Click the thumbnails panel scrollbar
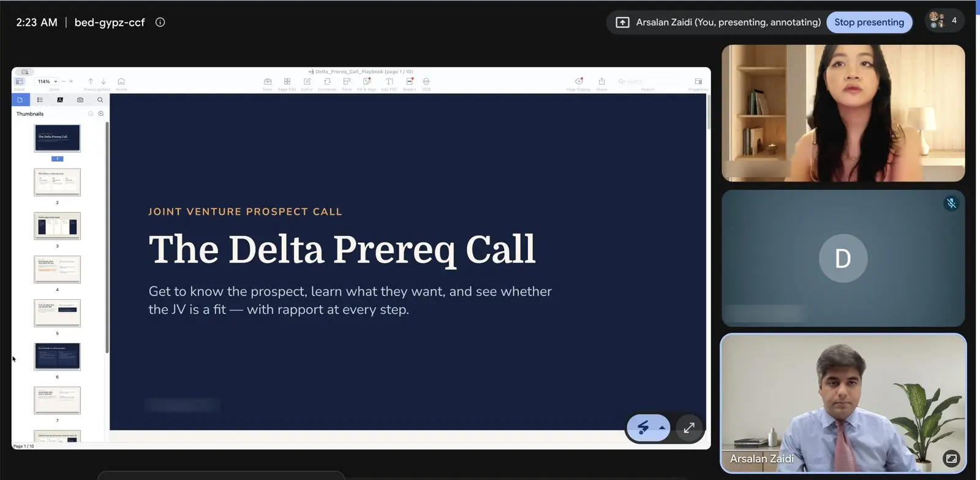Image resolution: width=980 pixels, height=480 pixels. click(107, 237)
